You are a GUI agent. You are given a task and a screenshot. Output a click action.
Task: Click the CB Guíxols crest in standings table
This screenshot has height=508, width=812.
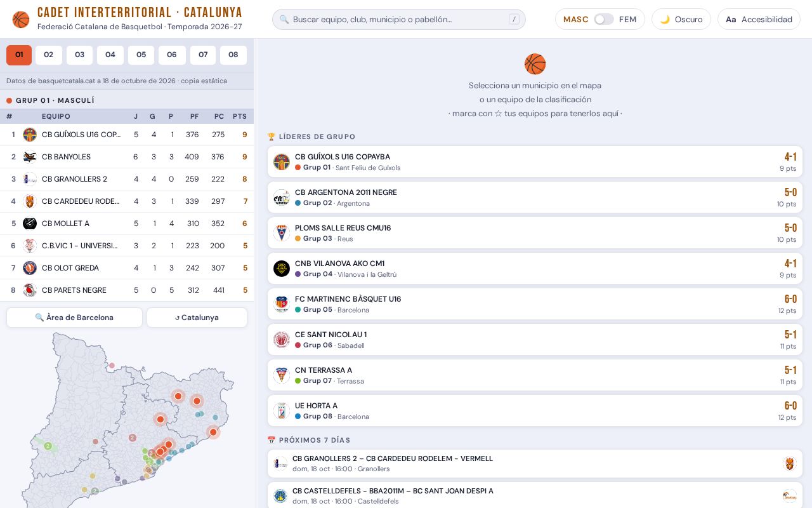(30, 135)
